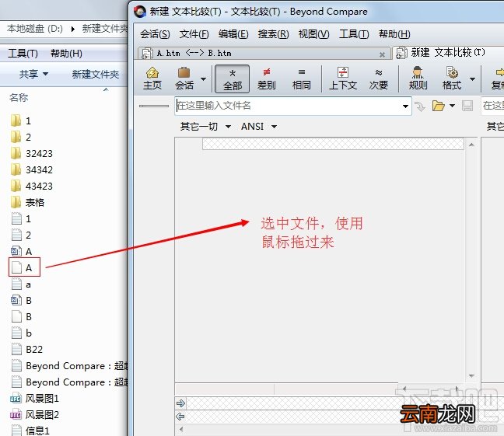The image size is (504, 436).
Task: Expand the Format (格式) dropdown arrow
Action: pos(472,79)
